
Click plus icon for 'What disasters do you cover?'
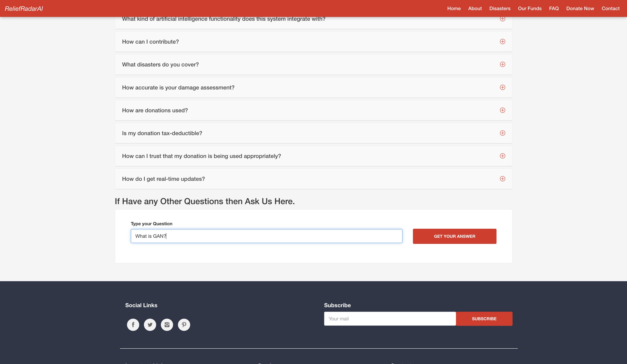point(502,64)
